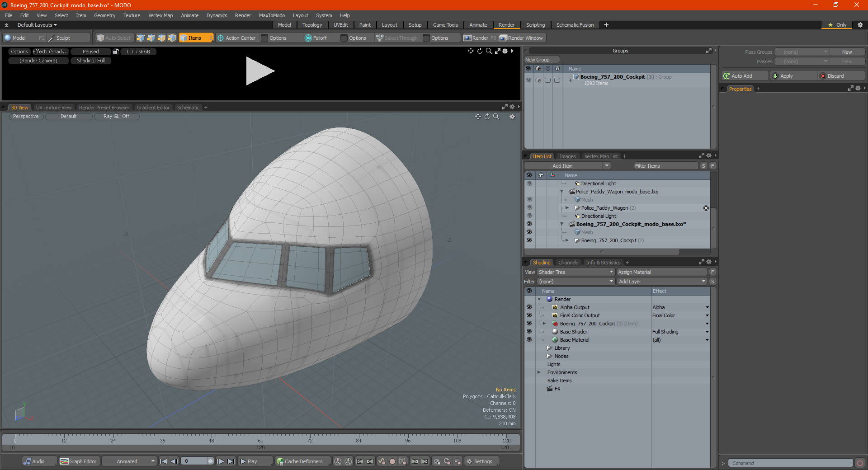The image size is (868, 470).
Task: Expand Environments in Shader Tree
Action: coord(539,372)
